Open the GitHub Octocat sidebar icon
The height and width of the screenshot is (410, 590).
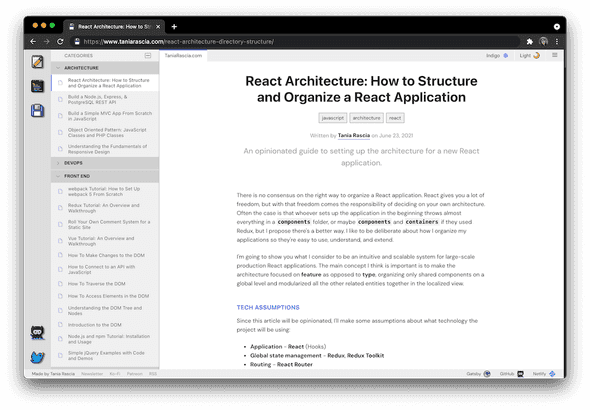(37, 333)
